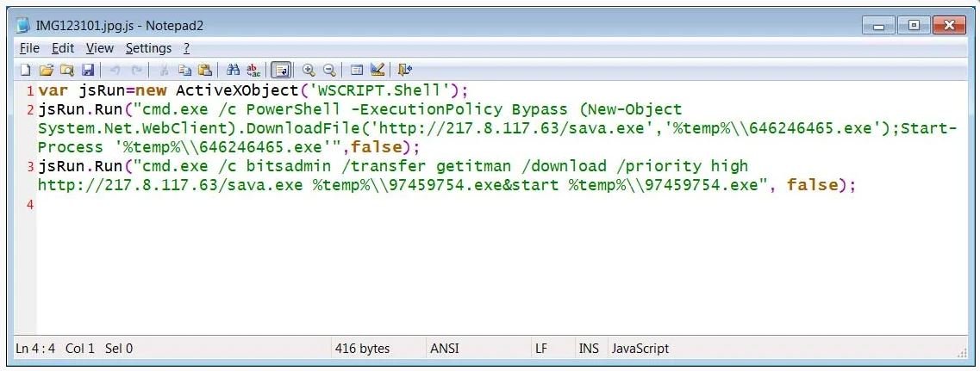Click the resize grip in status bar corner
This screenshot has width=980, height=371.
point(961,353)
